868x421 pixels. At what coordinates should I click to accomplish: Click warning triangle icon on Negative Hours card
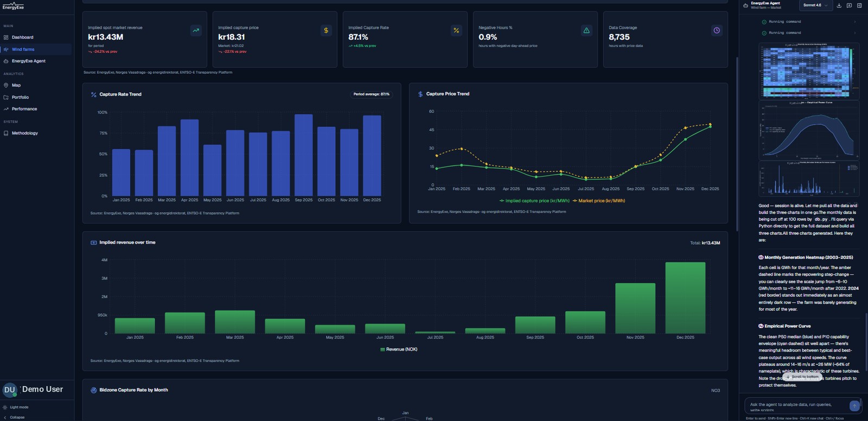pyautogui.click(x=586, y=30)
